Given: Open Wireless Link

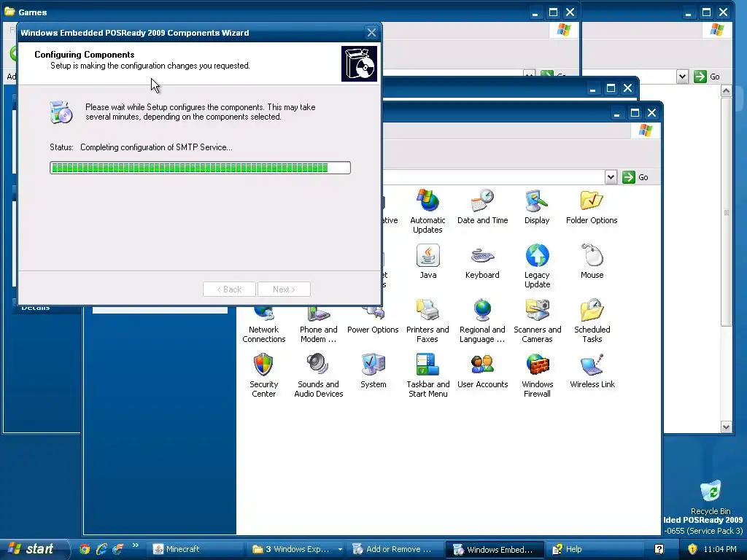Looking at the screenshot, I should pyautogui.click(x=592, y=371).
